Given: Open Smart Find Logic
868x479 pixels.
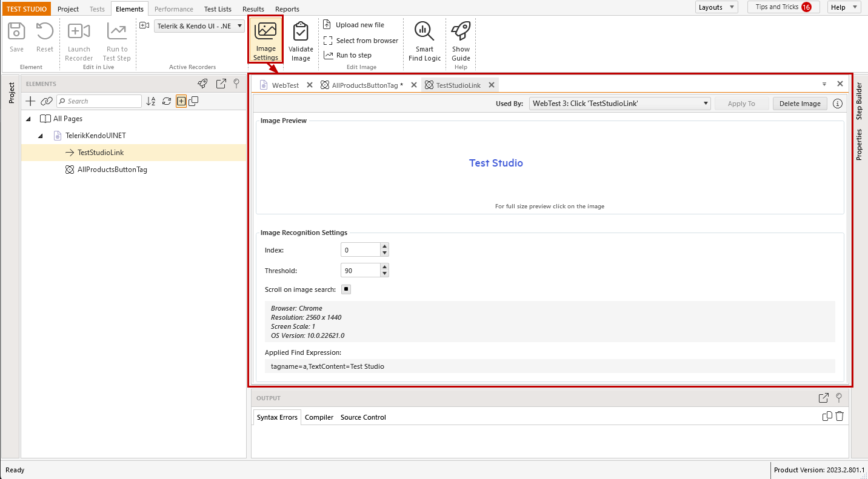Looking at the screenshot, I should click(424, 41).
